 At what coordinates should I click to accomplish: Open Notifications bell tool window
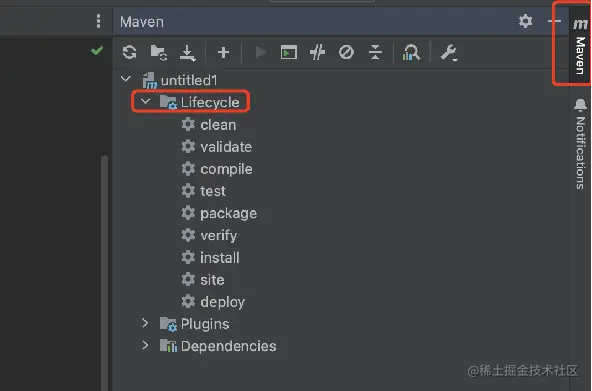pyautogui.click(x=580, y=144)
